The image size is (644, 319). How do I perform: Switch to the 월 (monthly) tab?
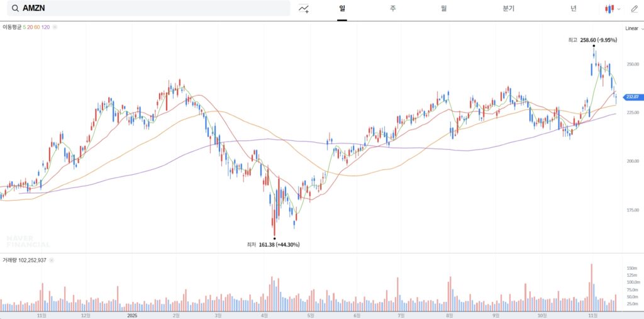[x=444, y=9]
